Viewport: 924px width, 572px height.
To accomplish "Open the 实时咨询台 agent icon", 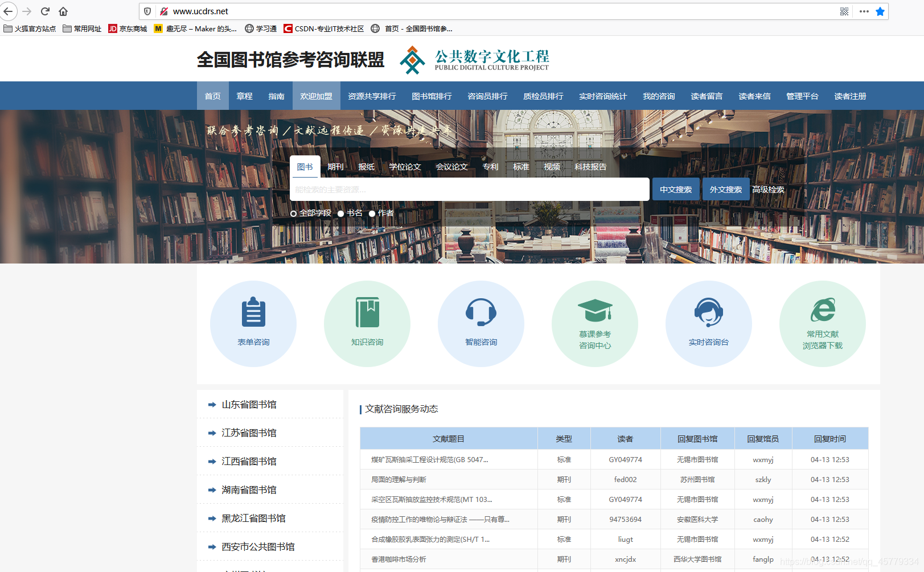I will click(709, 312).
